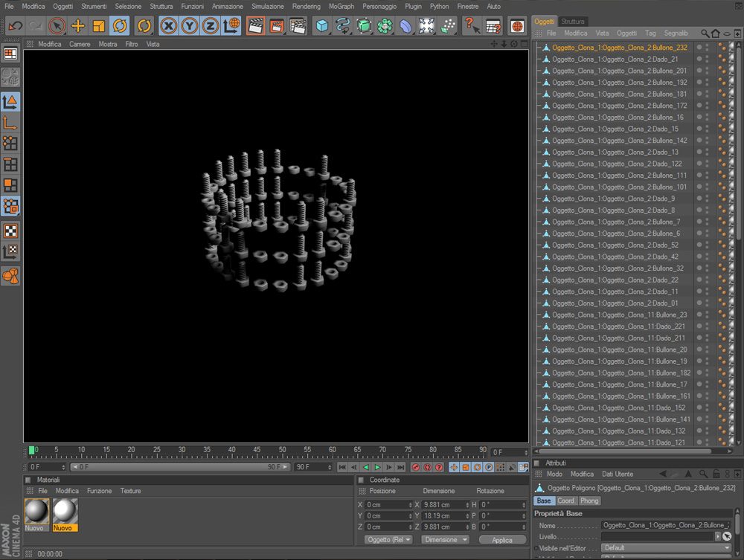This screenshot has width=744, height=560.
Task: Click the green timeline playhead marker
Action: [x=32, y=450]
